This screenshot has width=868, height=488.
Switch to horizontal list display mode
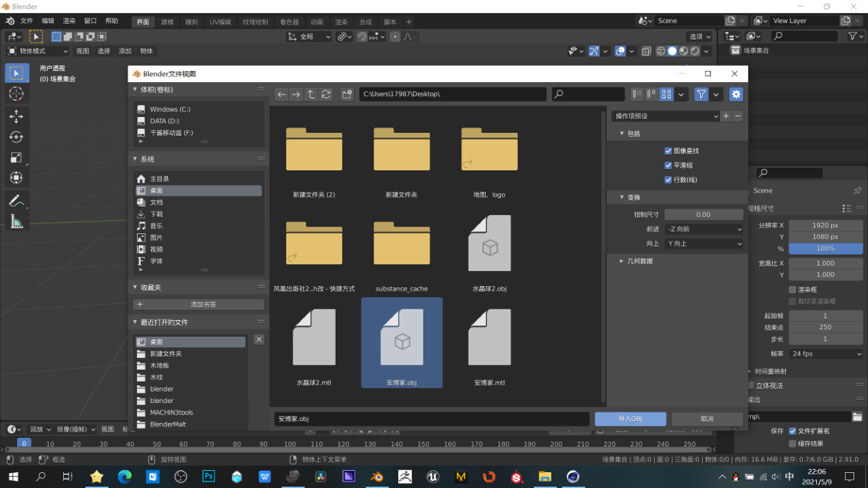(652, 94)
